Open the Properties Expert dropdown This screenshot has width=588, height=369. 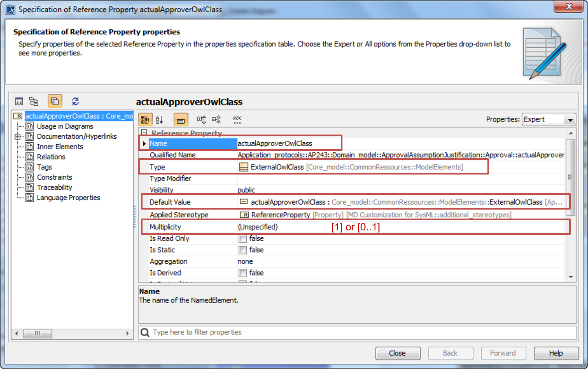(549, 119)
